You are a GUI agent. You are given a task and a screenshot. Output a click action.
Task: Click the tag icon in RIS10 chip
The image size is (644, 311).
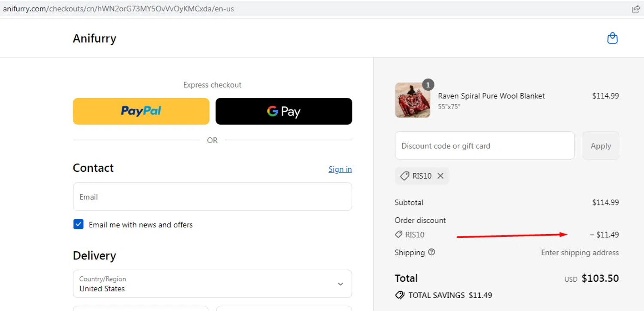pyautogui.click(x=404, y=176)
